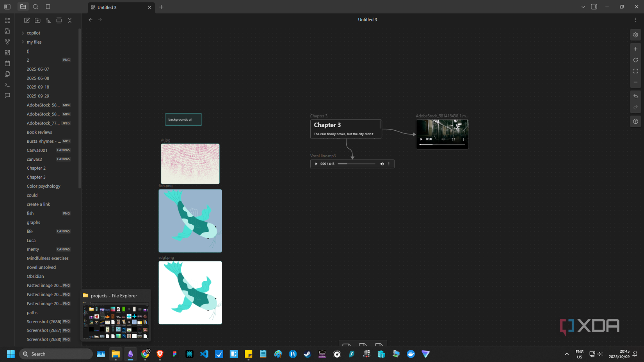Open the canvas help icon
Viewport: 644px width, 362px height.
635,121
